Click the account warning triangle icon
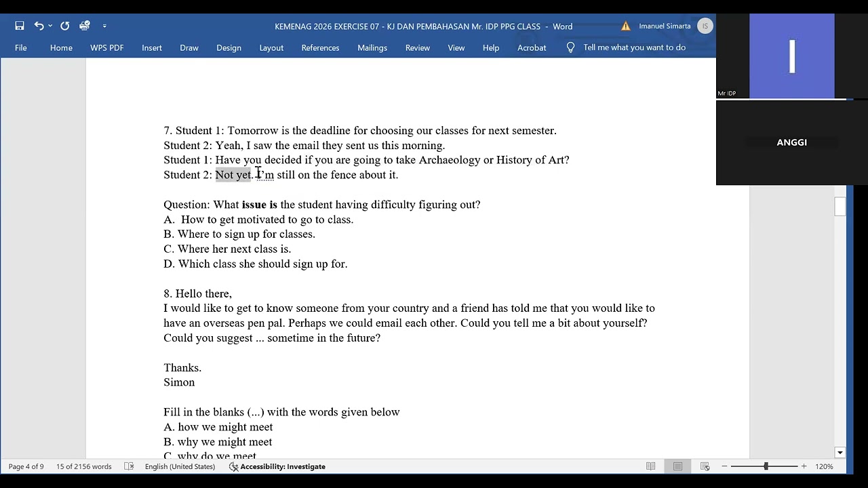The width and height of the screenshot is (868, 488). [625, 26]
